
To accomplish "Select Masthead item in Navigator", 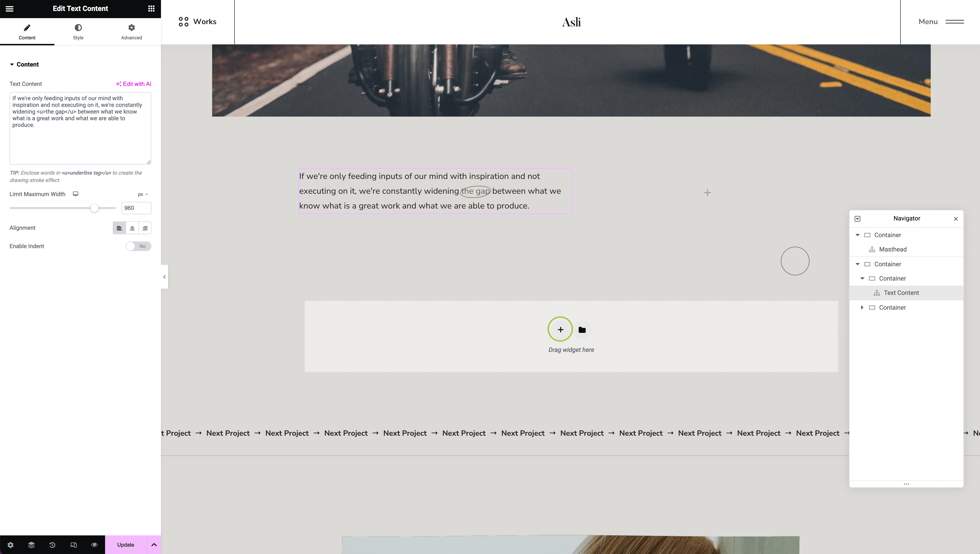I will (892, 250).
